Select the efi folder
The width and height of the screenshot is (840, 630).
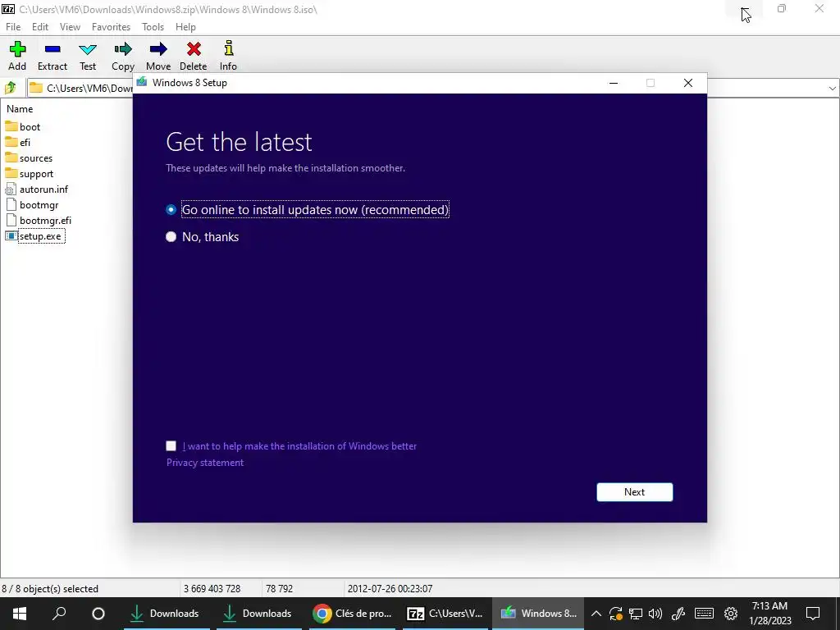(18, 143)
